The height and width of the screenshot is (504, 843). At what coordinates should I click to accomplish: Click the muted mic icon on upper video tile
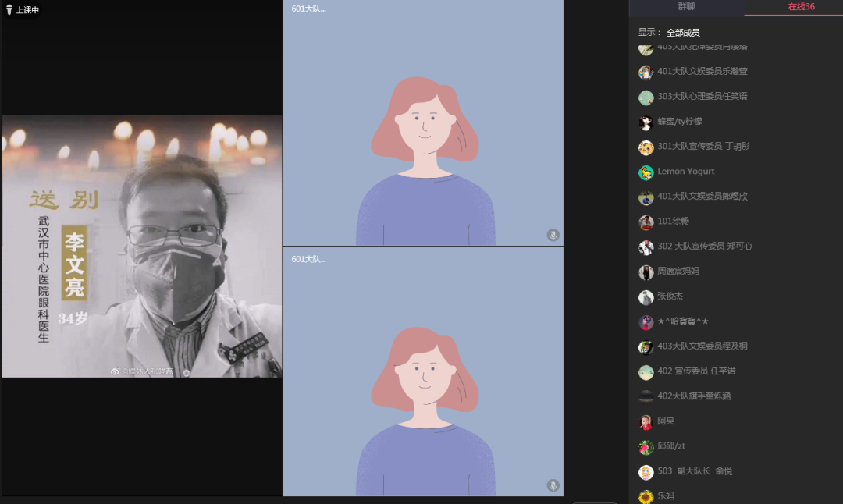pyautogui.click(x=553, y=235)
